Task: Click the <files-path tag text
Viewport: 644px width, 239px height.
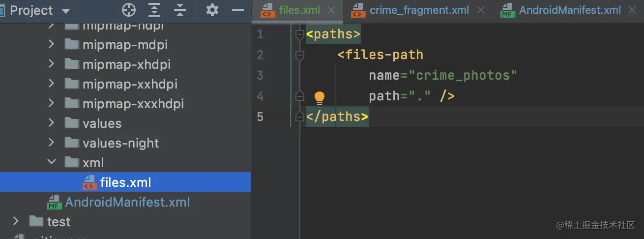Action: (x=381, y=55)
